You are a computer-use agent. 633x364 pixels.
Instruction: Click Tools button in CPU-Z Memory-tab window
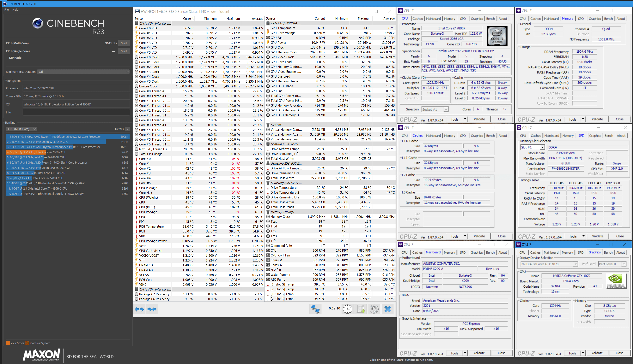572,119
